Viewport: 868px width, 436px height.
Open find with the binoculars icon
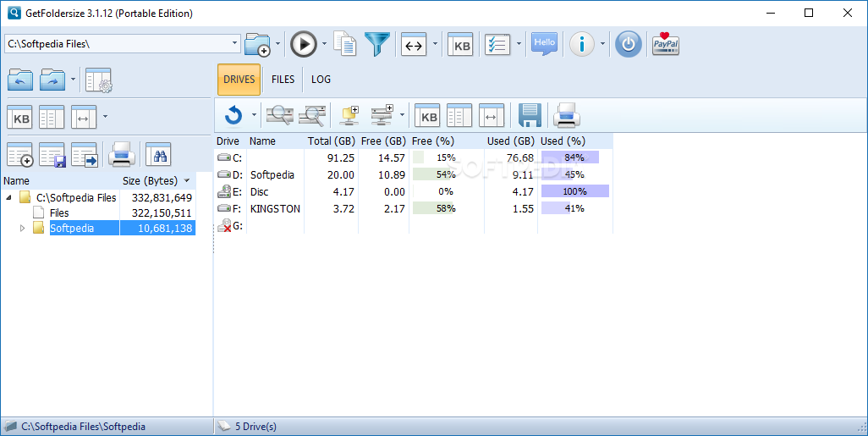coord(159,155)
